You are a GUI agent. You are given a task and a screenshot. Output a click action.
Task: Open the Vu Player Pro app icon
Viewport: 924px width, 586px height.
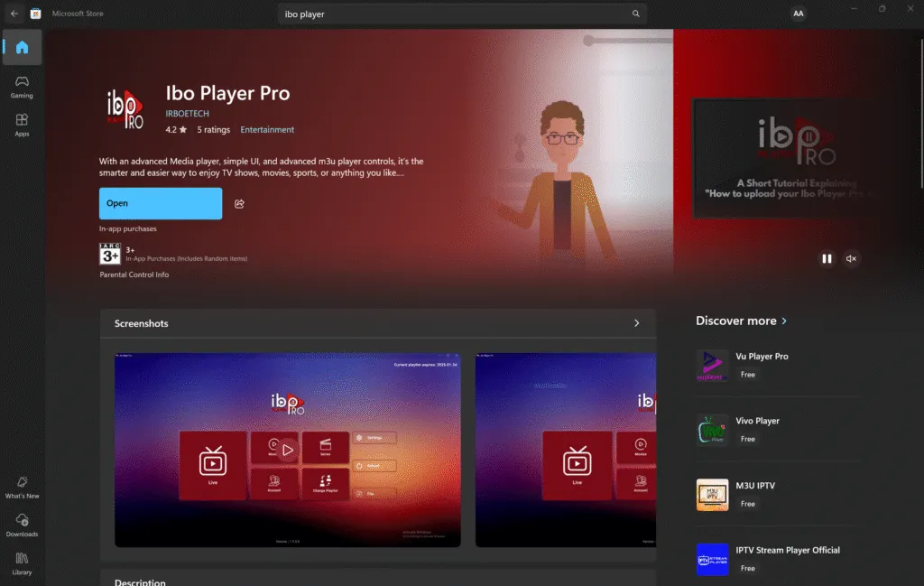(712, 366)
